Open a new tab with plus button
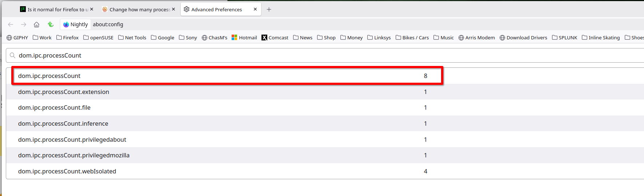The image size is (644, 196). coord(269,9)
